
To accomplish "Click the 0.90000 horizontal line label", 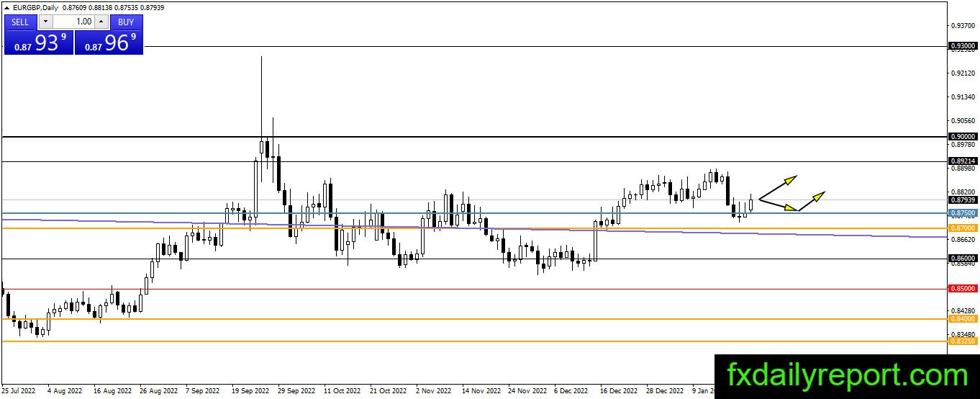I will [963, 136].
